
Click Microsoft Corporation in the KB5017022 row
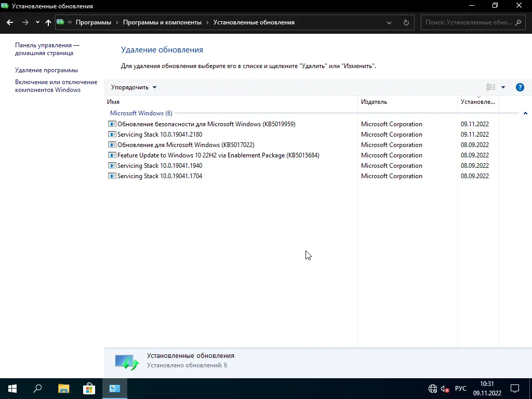tap(392, 145)
